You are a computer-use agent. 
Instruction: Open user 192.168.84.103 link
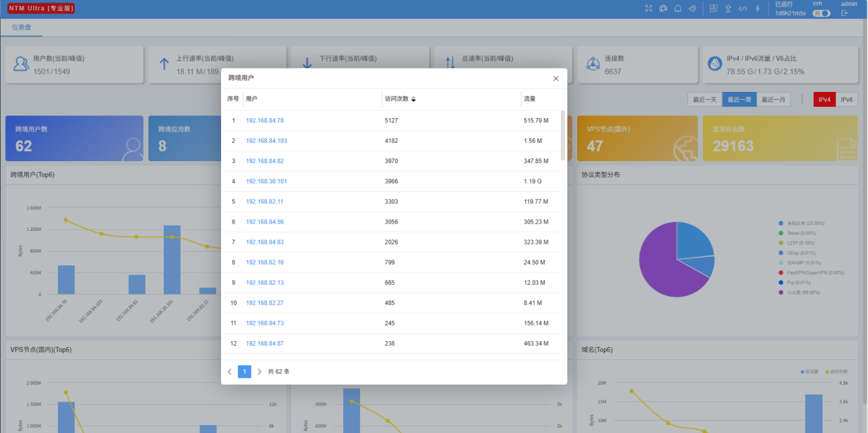(267, 141)
